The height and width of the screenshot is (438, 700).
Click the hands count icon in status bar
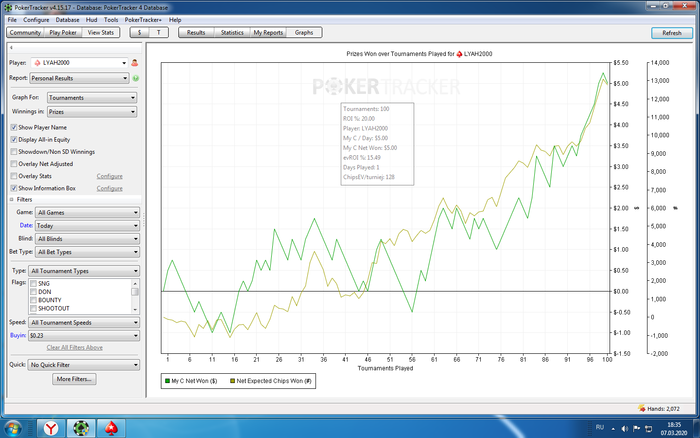click(x=642, y=408)
